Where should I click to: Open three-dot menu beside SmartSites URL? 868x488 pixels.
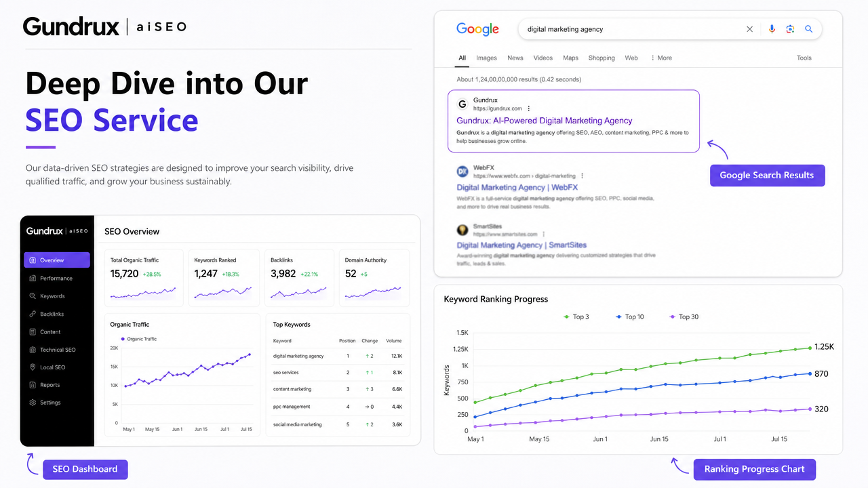(x=544, y=234)
